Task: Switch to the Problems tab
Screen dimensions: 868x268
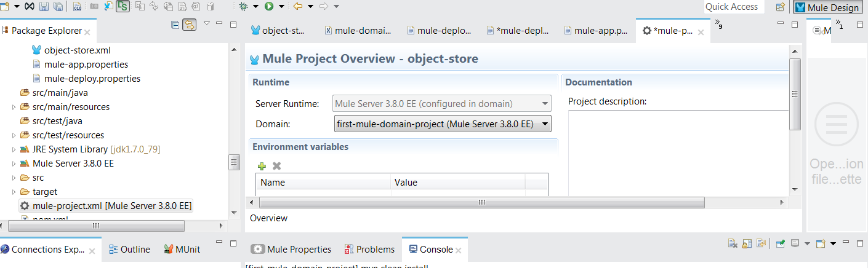Action: [x=369, y=249]
